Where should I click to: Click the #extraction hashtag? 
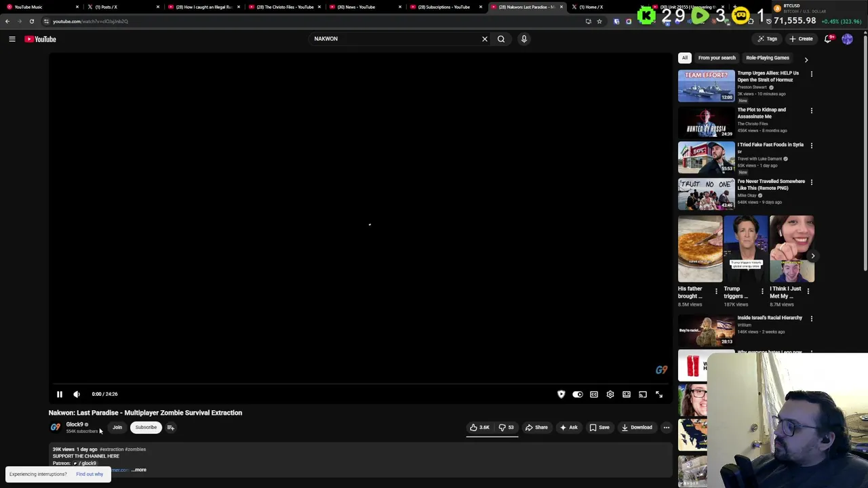coord(111,449)
